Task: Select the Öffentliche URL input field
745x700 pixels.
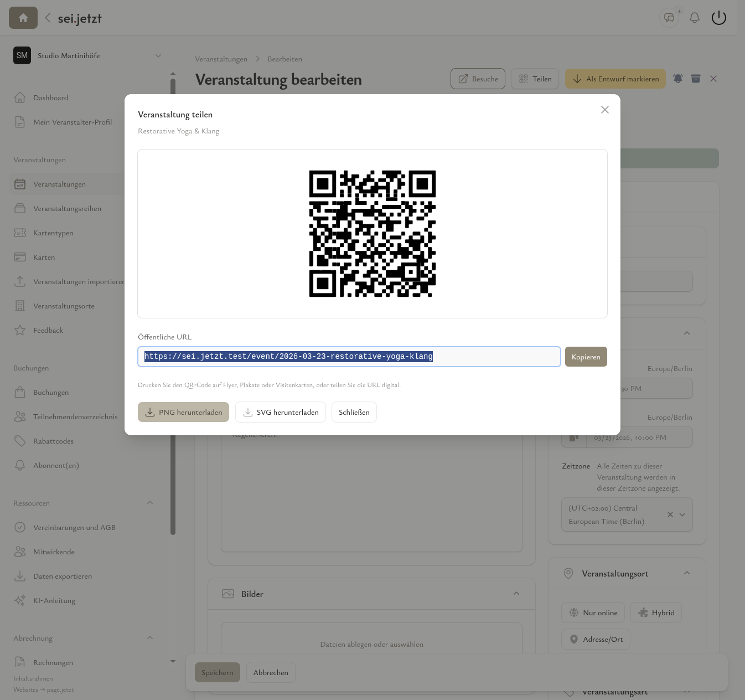Action: pos(349,357)
